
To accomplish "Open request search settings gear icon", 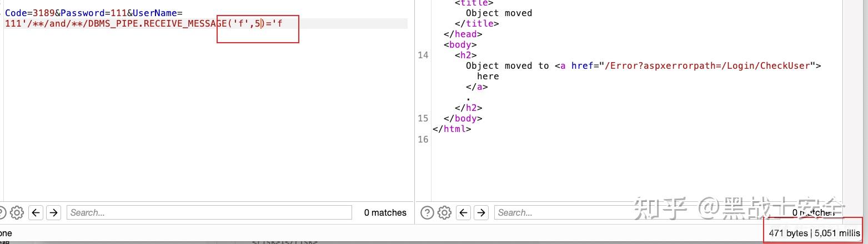I will (17, 212).
